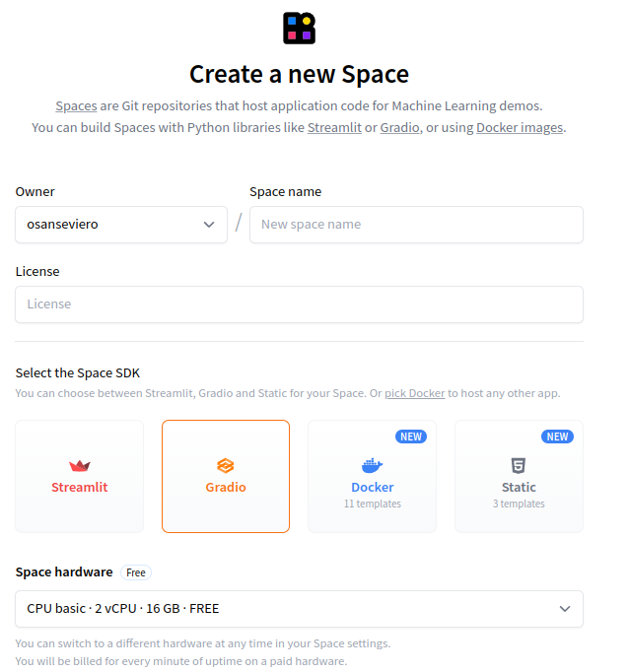Open the Docker images link
The image size is (629, 672).
520,127
